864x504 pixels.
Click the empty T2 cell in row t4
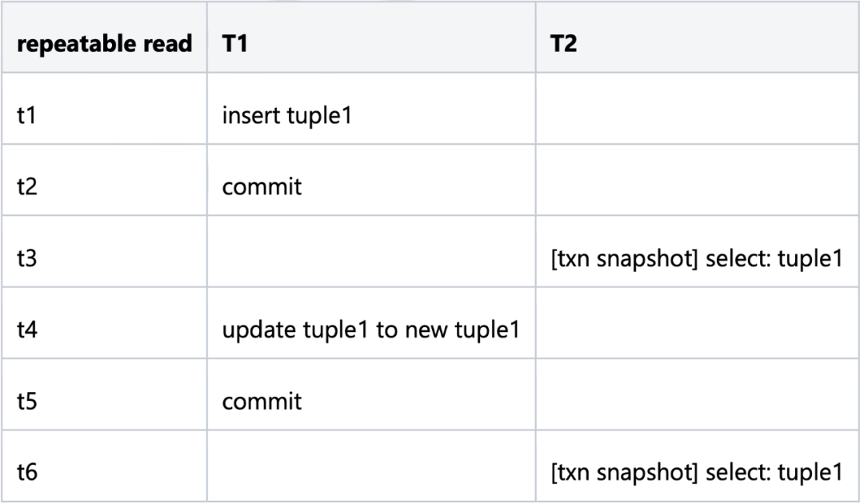pyautogui.click(x=696, y=329)
